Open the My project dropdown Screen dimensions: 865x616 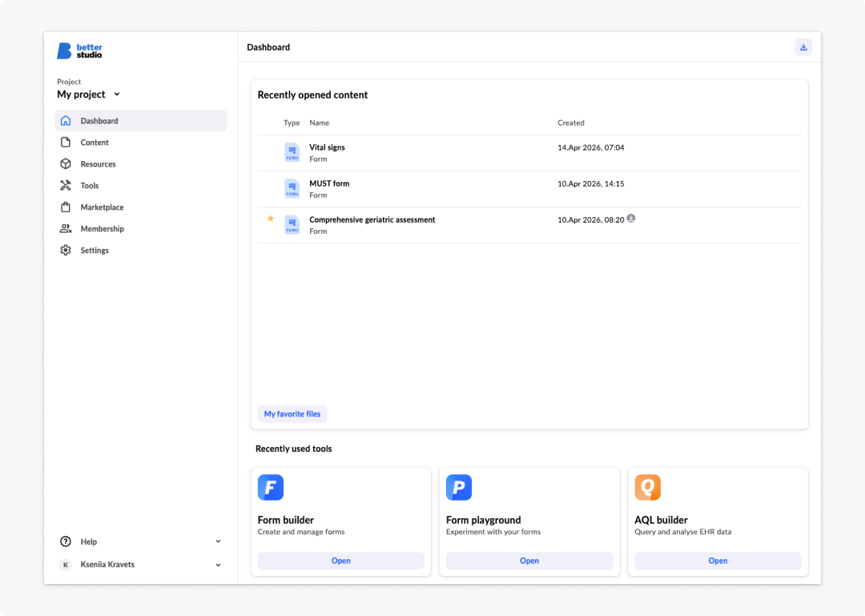pos(88,94)
